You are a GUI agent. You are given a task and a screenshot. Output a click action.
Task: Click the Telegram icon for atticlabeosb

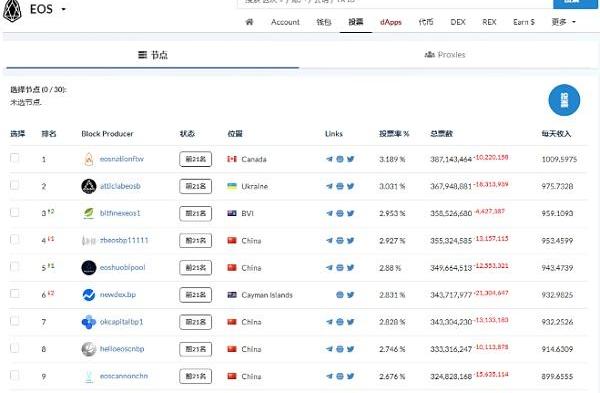[x=329, y=186]
